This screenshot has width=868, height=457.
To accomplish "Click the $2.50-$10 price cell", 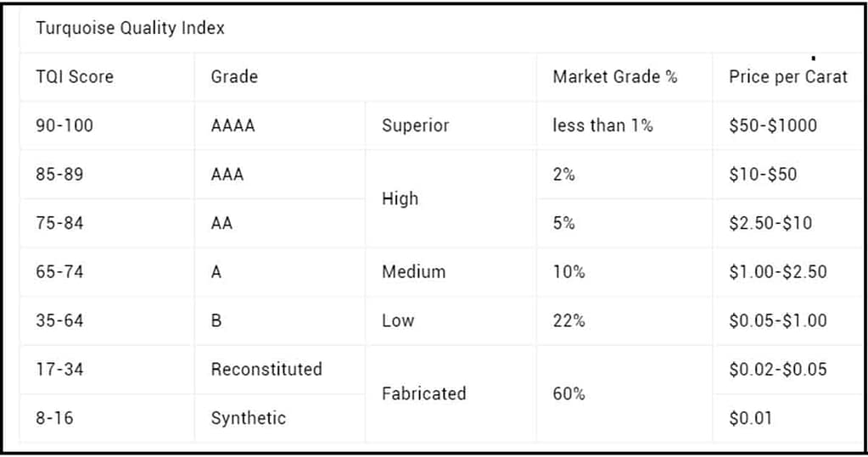I will (x=770, y=223).
